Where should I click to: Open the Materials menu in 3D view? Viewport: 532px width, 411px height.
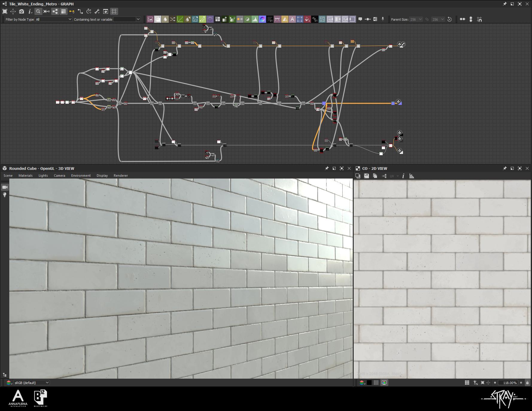pos(25,176)
